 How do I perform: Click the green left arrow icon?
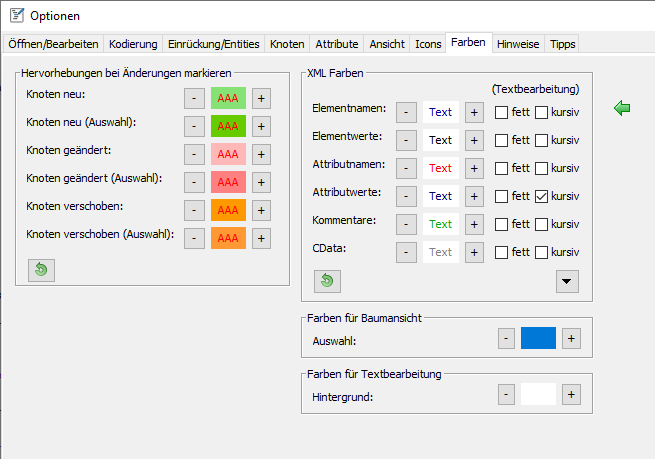(622, 108)
